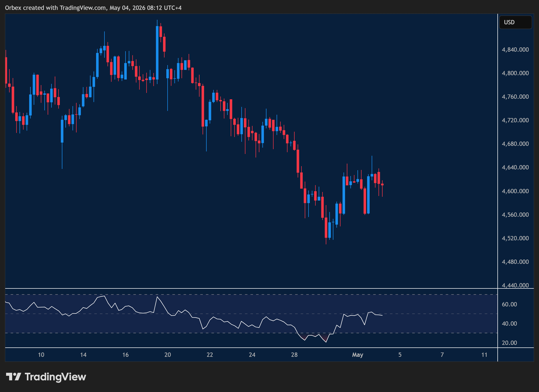
Task: Click the Orbex TradingView.com attribution text
Action: pos(93,8)
